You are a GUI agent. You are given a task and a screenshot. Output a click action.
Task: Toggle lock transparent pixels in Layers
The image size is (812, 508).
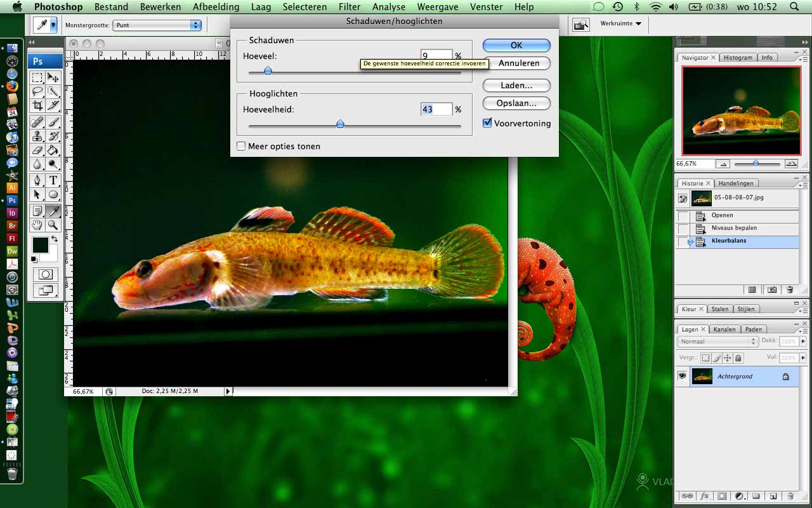pyautogui.click(x=705, y=358)
